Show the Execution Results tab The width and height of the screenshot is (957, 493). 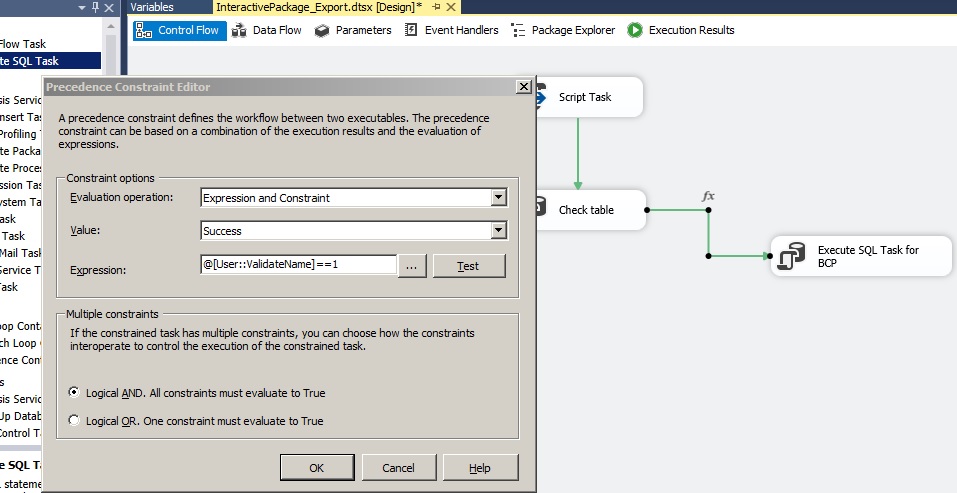point(680,31)
